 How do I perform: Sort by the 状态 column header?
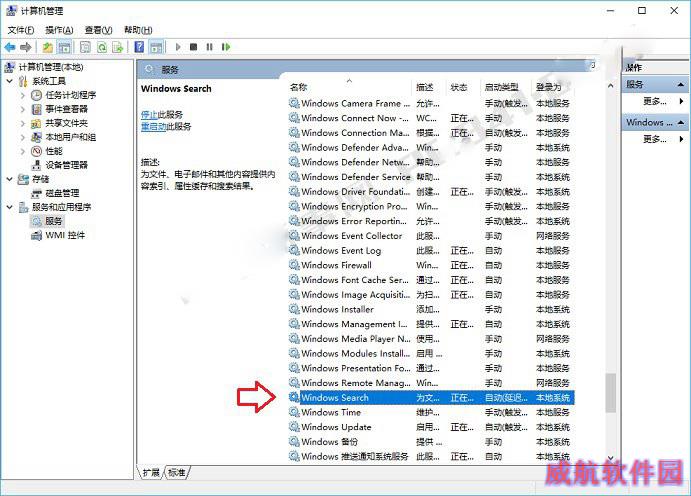pyautogui.click(x=463, y=87)
